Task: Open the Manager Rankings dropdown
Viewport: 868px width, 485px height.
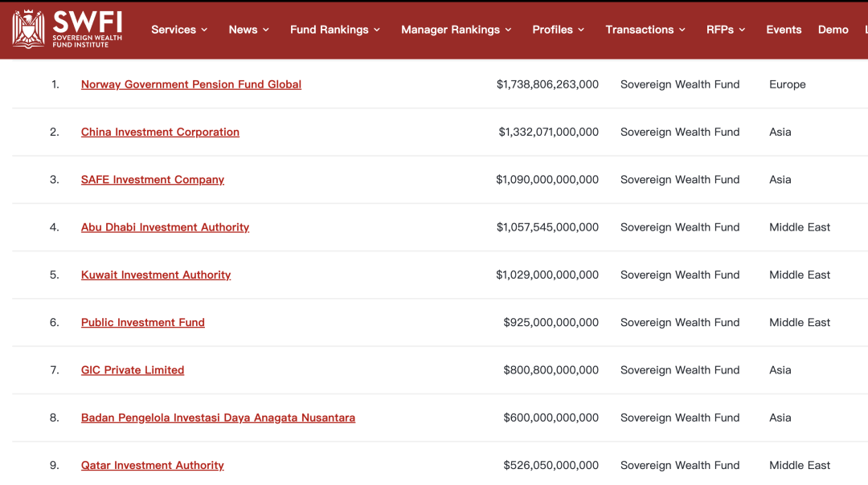Action: pos(456,30)
